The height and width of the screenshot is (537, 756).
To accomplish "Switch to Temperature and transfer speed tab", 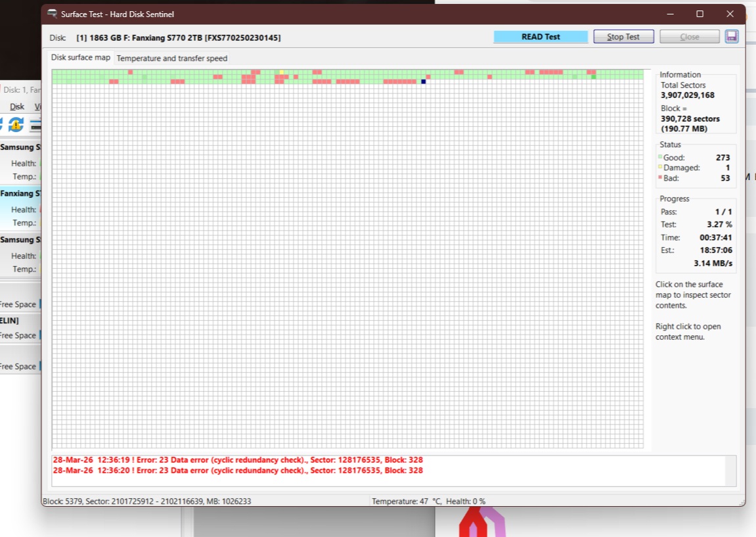I will [171, 58].
